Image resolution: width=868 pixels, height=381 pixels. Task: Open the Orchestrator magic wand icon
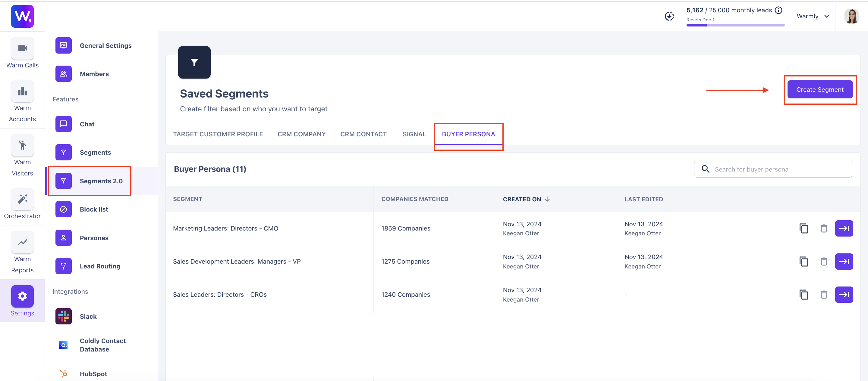[22, 199]
